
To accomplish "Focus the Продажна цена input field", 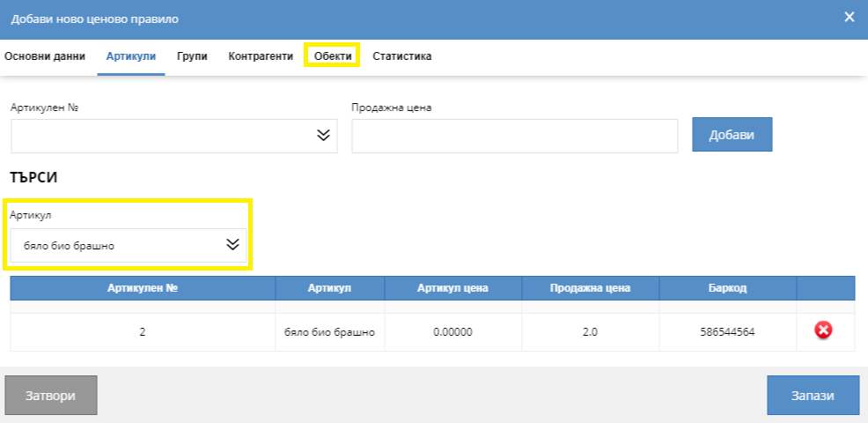I will (514, 137).
